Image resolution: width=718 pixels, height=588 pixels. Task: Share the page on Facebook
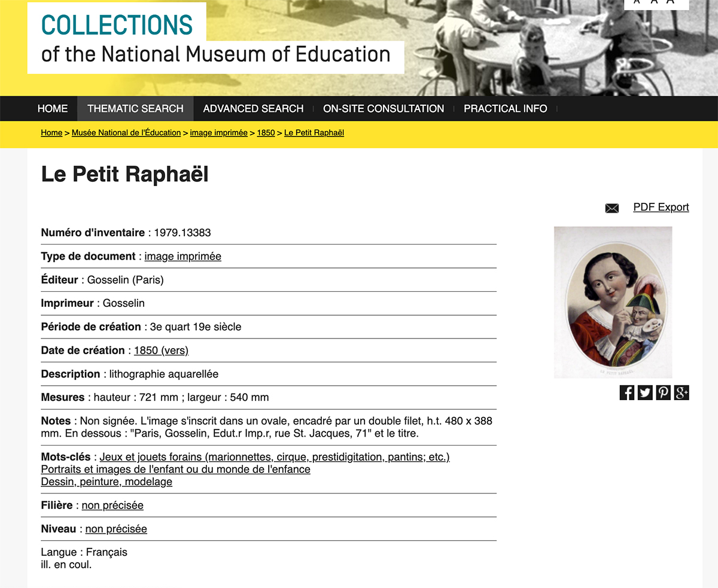click(x=626, y=392)
